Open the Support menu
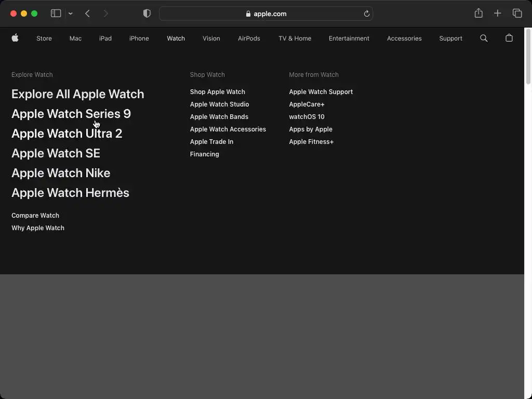This screenshot has height=399, width=532. 450,38
